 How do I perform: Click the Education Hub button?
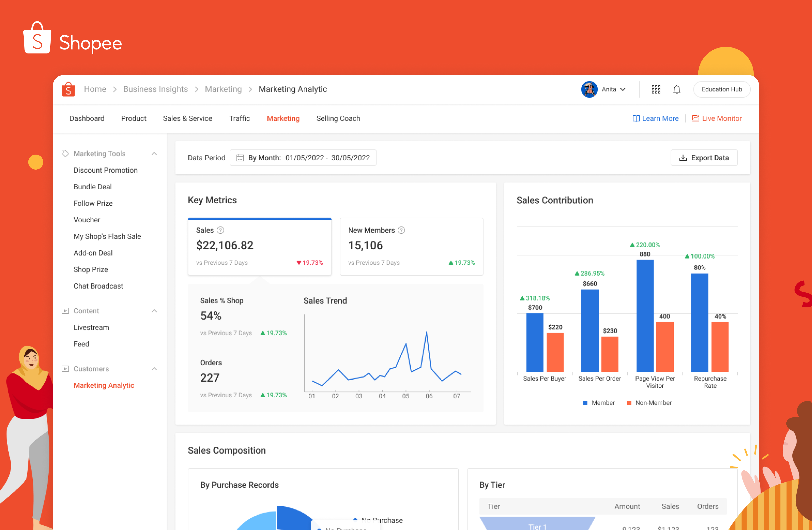(x=722, y=89)
